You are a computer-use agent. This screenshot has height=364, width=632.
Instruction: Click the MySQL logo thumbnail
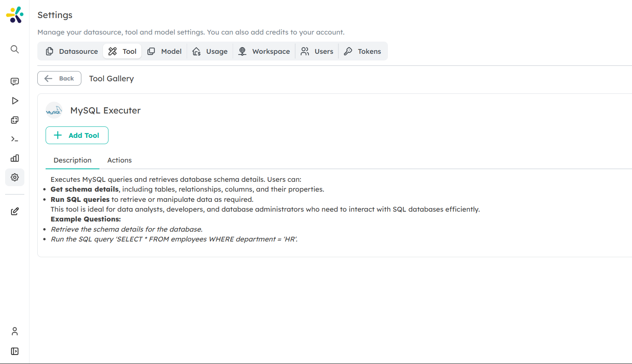(x=54, y=110)
